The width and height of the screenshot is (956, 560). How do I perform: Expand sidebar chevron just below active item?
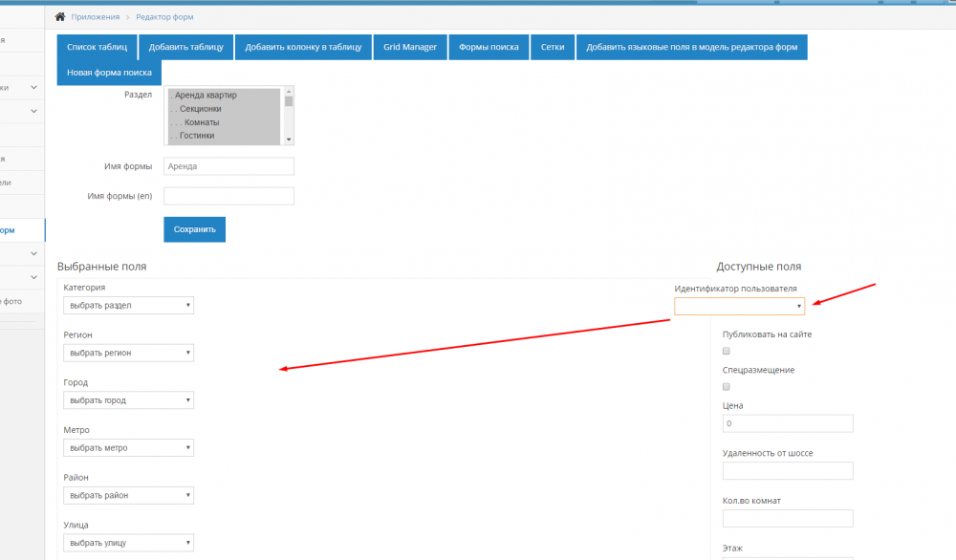33,253
